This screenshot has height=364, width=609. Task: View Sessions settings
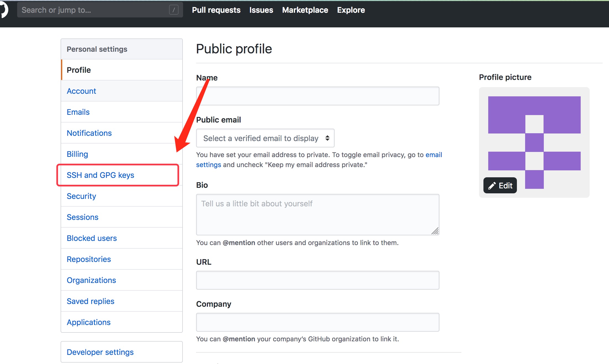[x=122, y=217]
